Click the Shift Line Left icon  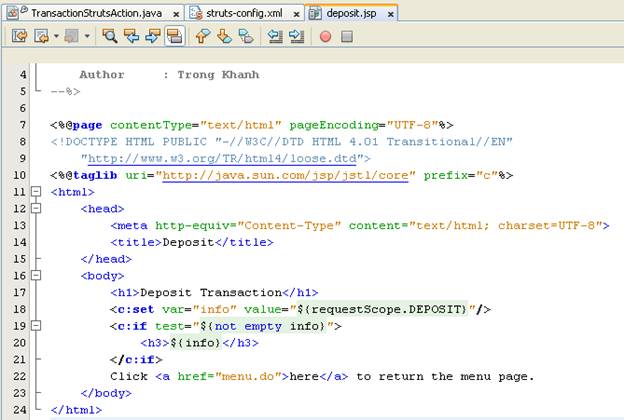(275, 36)
